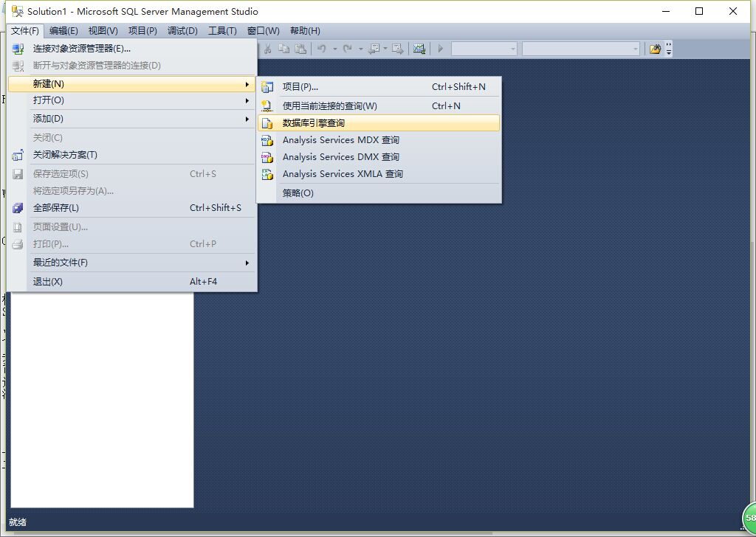Click the Paste clipboard icon in toolbar
This screenshot has width=756, height=537.
click(x=300, y=49)
